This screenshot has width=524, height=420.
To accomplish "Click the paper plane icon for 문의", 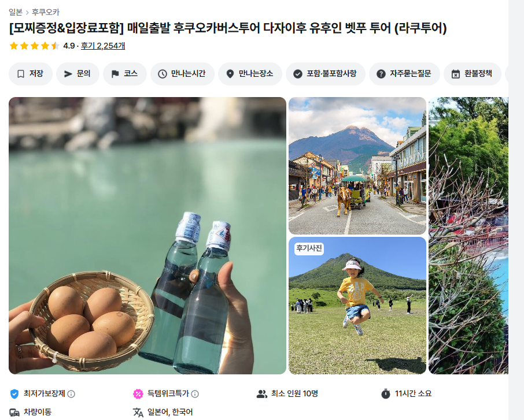I will point(68,74).
